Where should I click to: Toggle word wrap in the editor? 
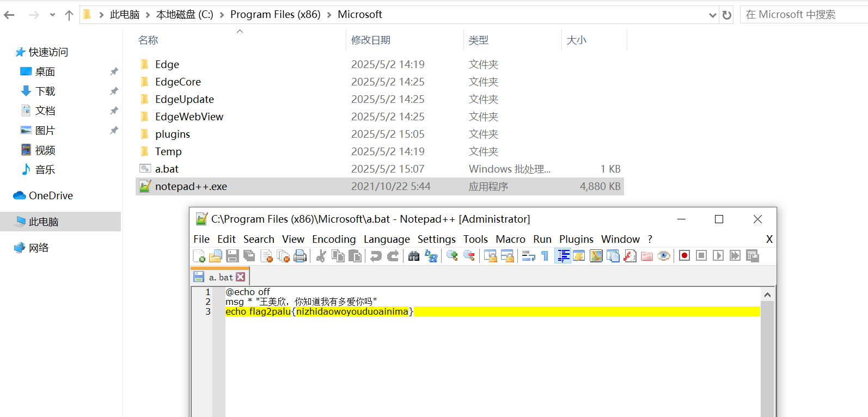(x=528, y=256)
